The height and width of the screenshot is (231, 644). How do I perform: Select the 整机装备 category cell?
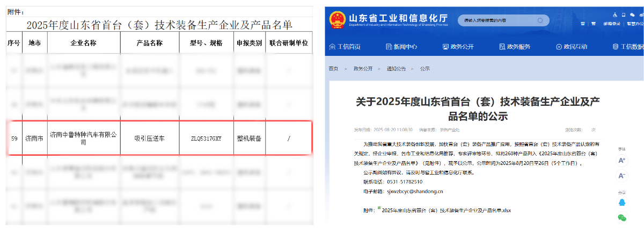[x=249, y=139]
